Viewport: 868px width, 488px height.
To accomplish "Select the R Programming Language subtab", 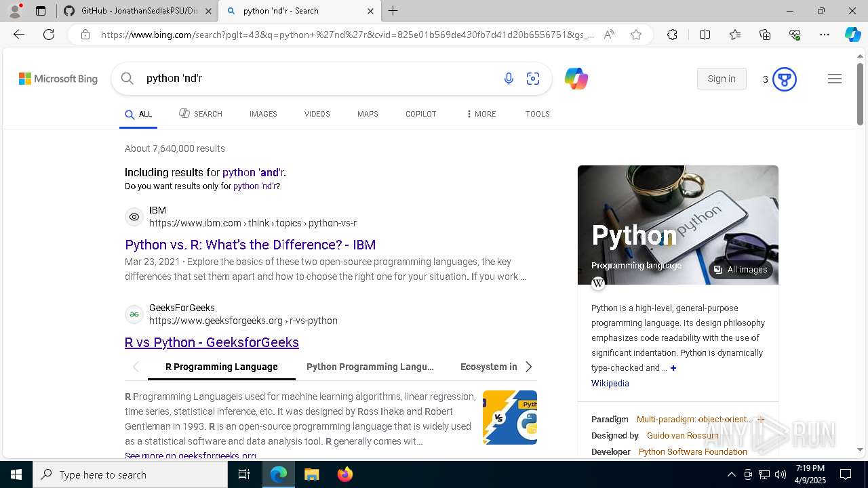I will 222,367.
